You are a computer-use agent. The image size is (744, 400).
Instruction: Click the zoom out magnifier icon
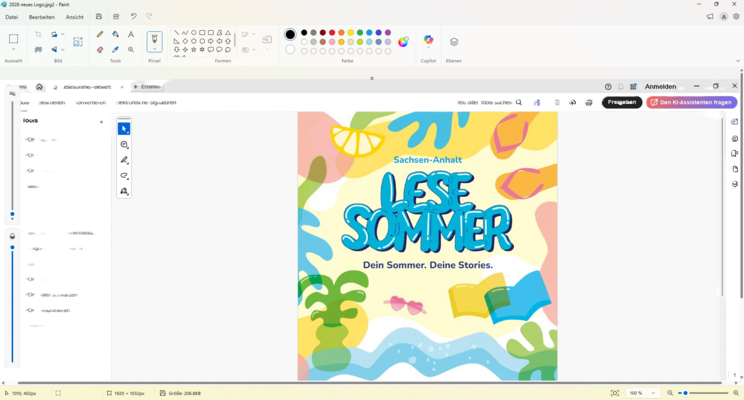pyautogui.click(x=670, y=393)
